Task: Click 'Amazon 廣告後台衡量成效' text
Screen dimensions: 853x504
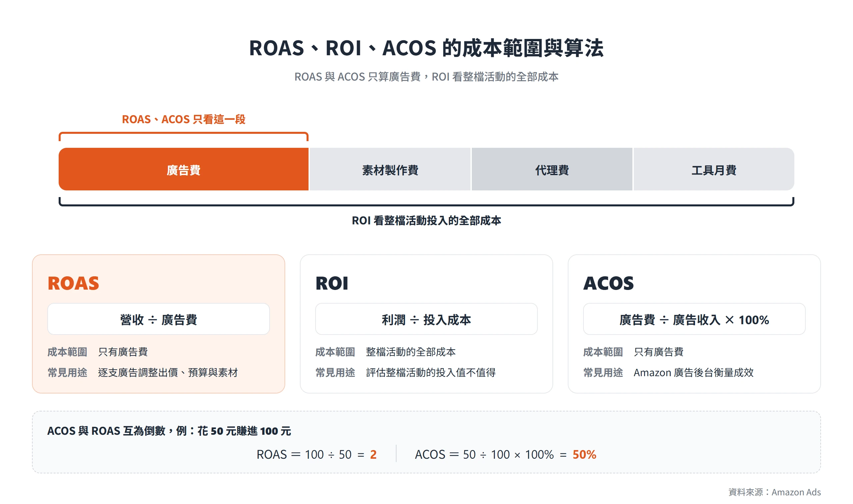Action: pyautogui.click(x=694, y=373)
